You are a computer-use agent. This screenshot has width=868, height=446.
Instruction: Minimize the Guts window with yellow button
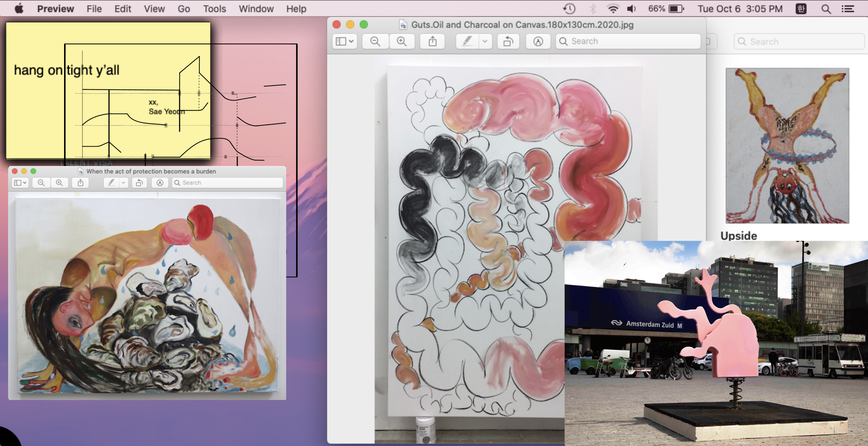(x=350, y=24)
